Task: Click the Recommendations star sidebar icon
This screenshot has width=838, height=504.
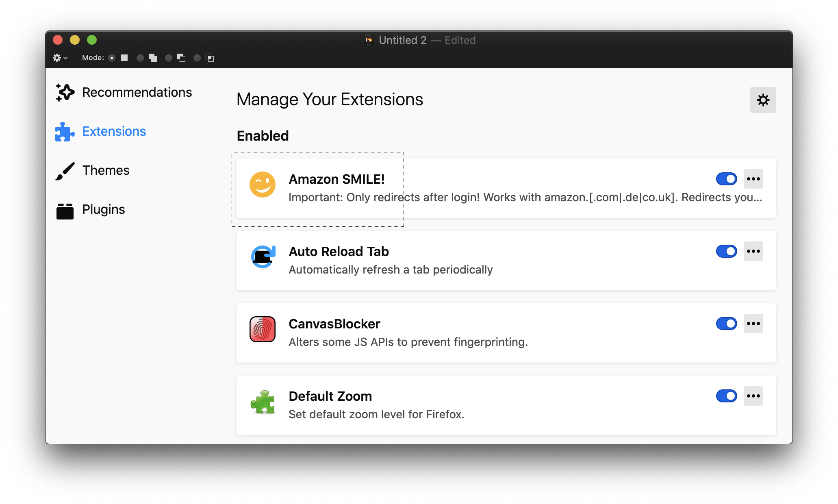Action: pyautogui.click(x=64, y=92)
